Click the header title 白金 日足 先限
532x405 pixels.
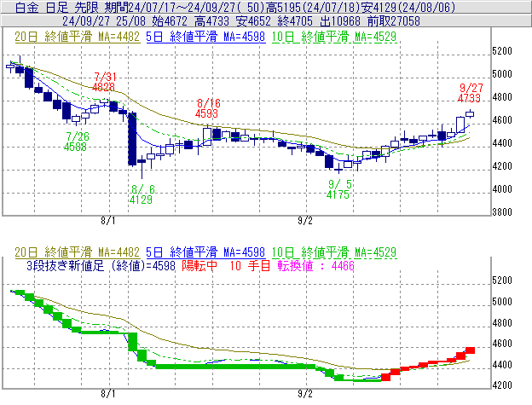point(57,7)
